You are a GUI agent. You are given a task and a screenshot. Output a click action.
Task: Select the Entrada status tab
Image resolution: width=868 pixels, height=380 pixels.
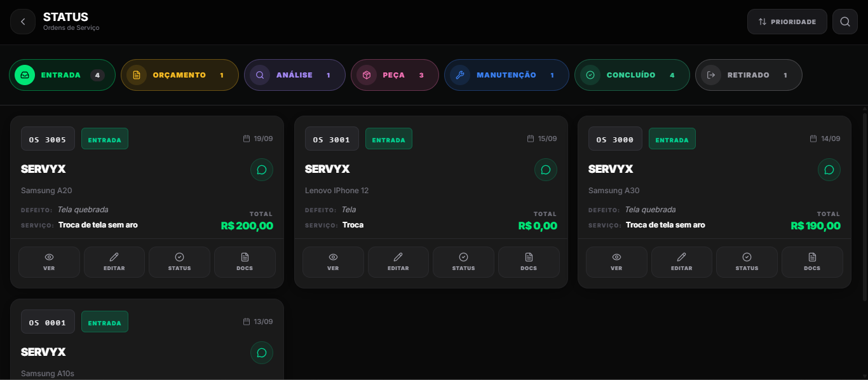[62, 75]
